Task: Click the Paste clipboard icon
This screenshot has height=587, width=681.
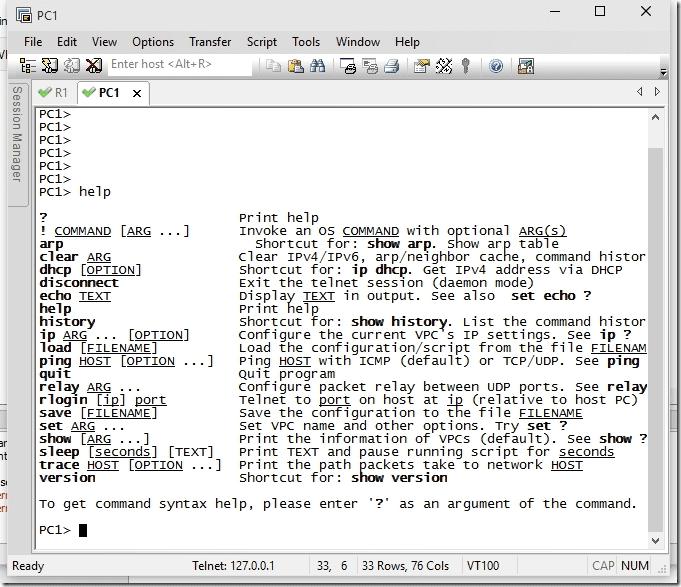Action: [x=296, y=66]
